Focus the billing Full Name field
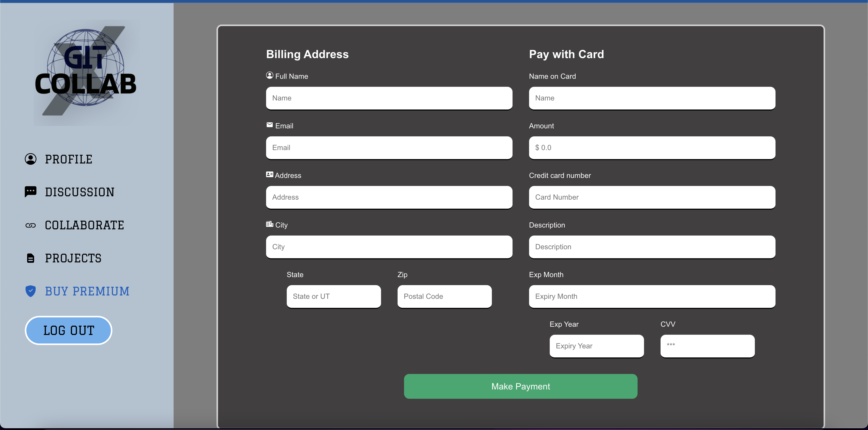 click(x=389, y=98)
